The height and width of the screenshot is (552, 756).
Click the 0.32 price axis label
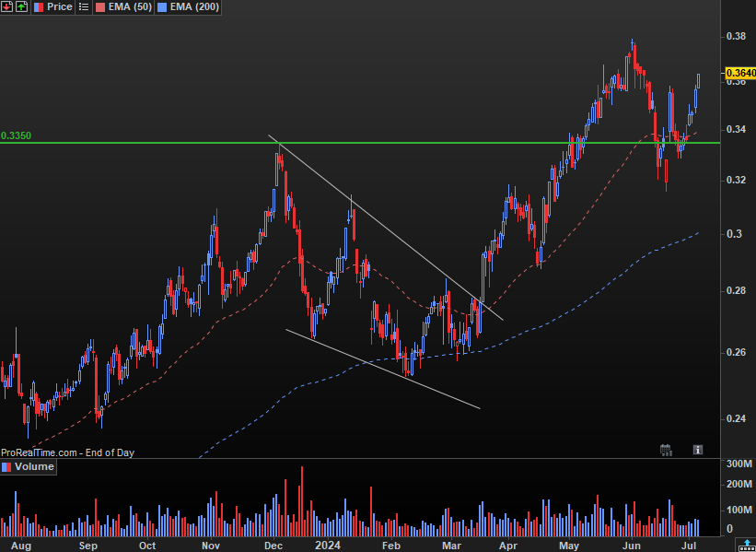tap(736, 180)
